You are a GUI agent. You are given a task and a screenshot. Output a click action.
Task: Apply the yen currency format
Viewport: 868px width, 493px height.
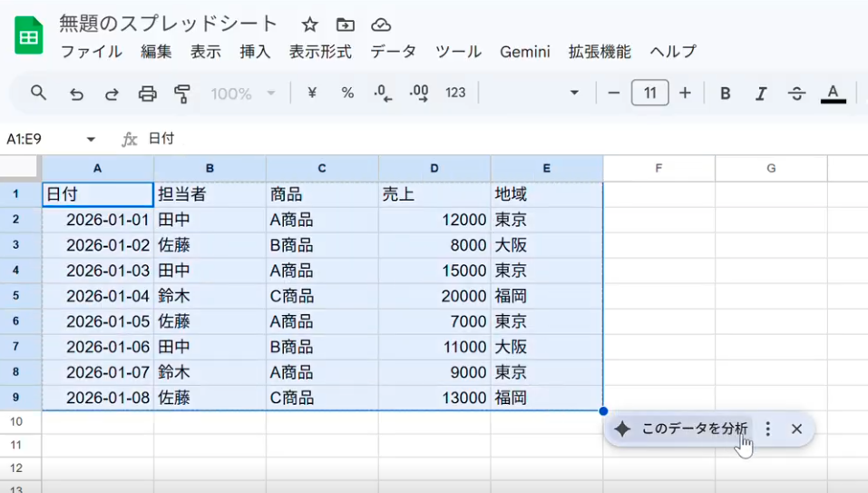(312, 93)
